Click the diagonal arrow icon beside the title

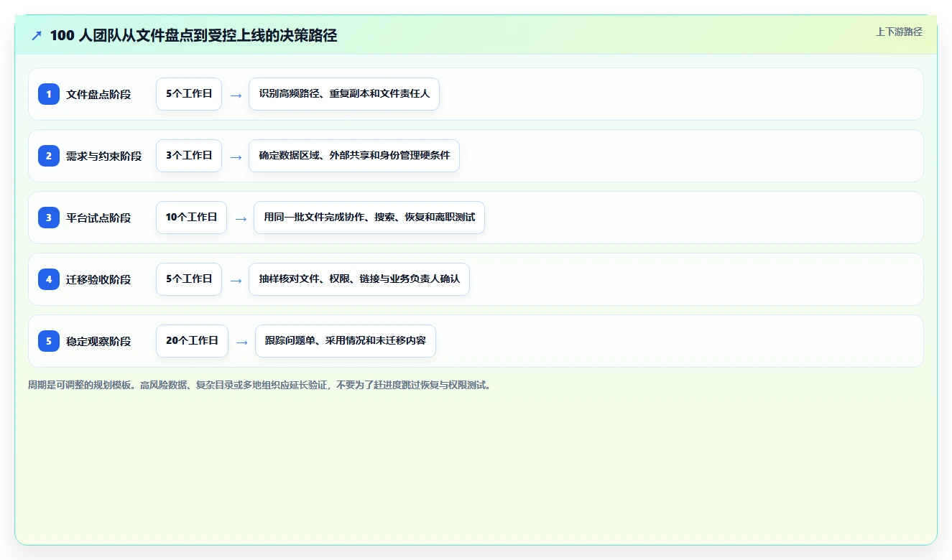37,35
